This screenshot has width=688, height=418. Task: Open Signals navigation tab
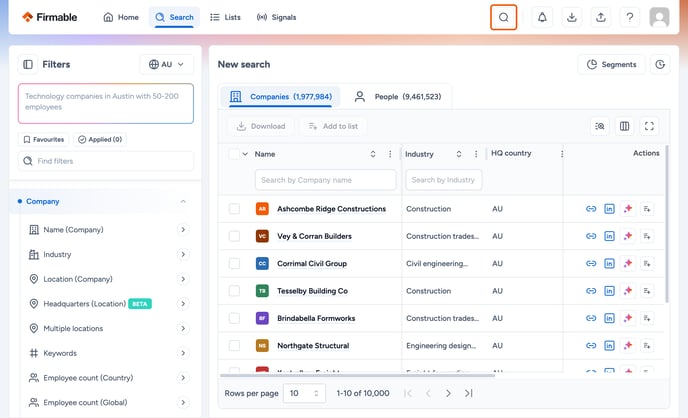(276, 17)
